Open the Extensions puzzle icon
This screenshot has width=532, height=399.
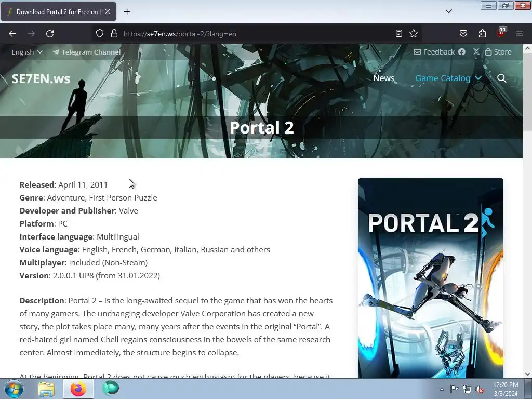click(482, 33)
